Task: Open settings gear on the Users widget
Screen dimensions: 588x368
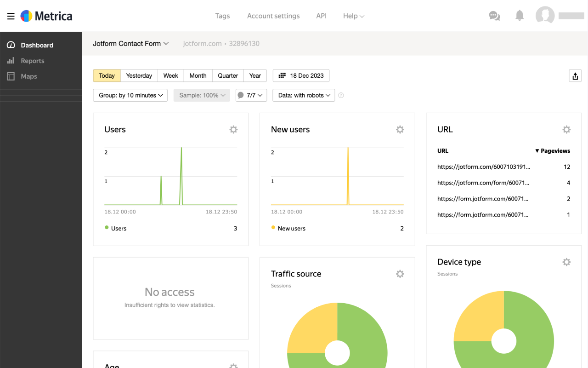Action: [x=233, y=129]
